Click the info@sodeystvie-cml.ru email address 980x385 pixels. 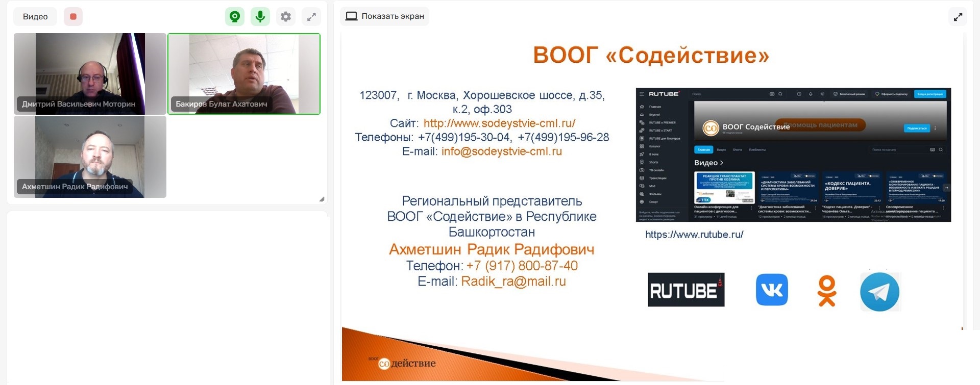501,151
